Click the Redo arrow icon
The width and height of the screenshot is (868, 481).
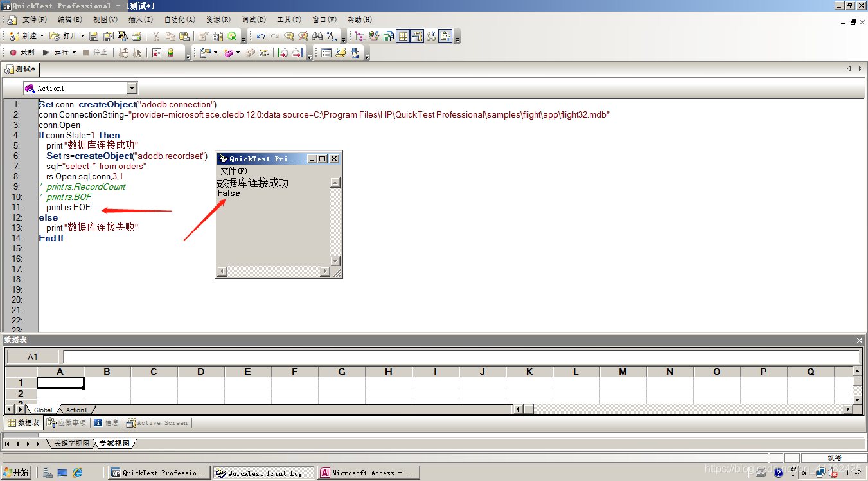274,36
